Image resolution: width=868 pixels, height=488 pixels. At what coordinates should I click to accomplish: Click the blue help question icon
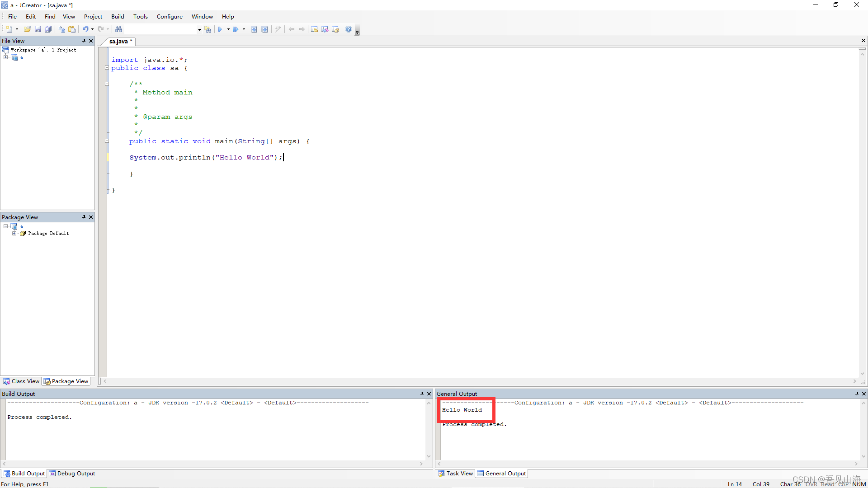pos(349,29)
